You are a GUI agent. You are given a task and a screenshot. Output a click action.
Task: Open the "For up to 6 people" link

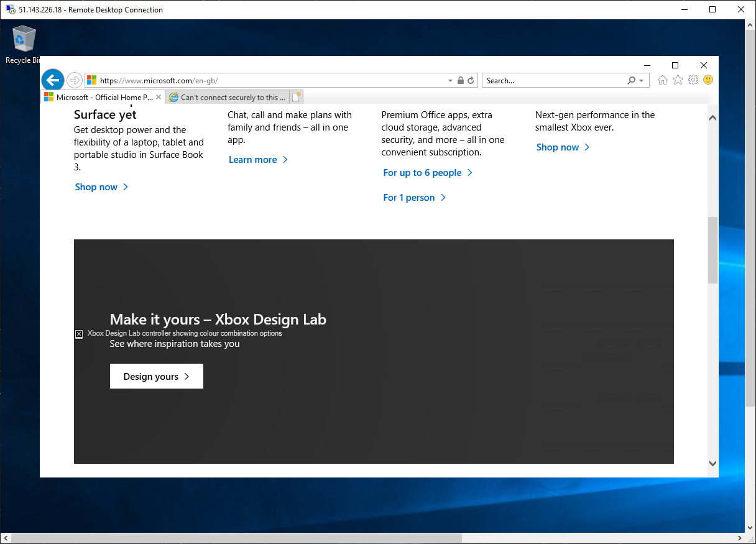click(x=422, y=172)
